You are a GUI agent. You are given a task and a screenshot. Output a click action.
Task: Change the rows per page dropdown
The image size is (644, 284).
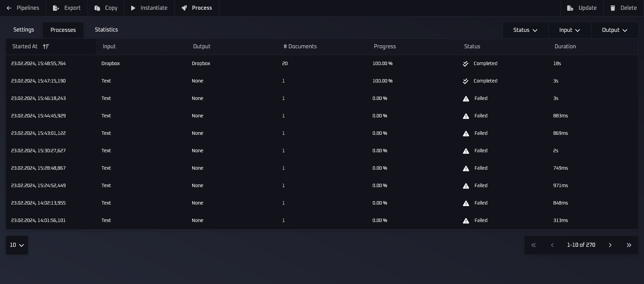pyautogui.click(x=17, y=245)
